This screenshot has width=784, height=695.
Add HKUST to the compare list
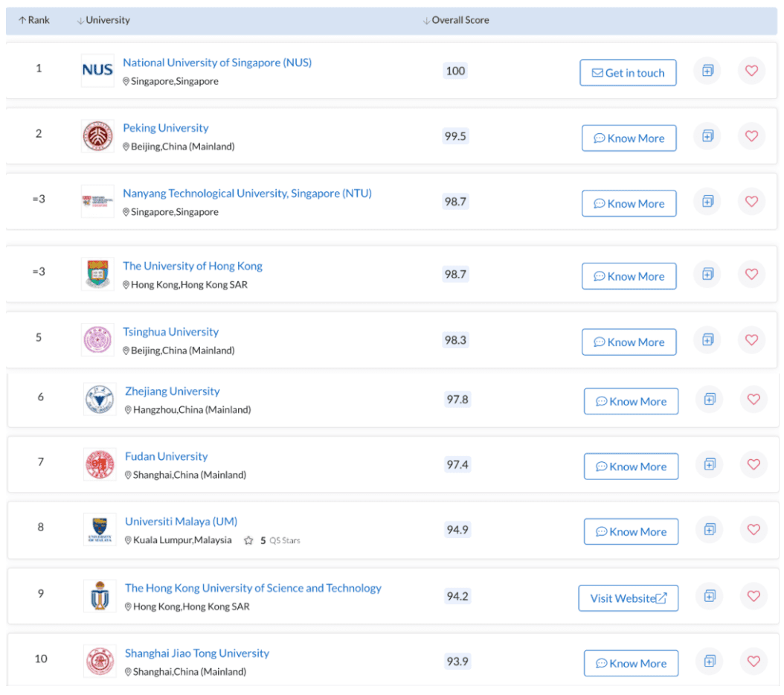tap(710, 596)
